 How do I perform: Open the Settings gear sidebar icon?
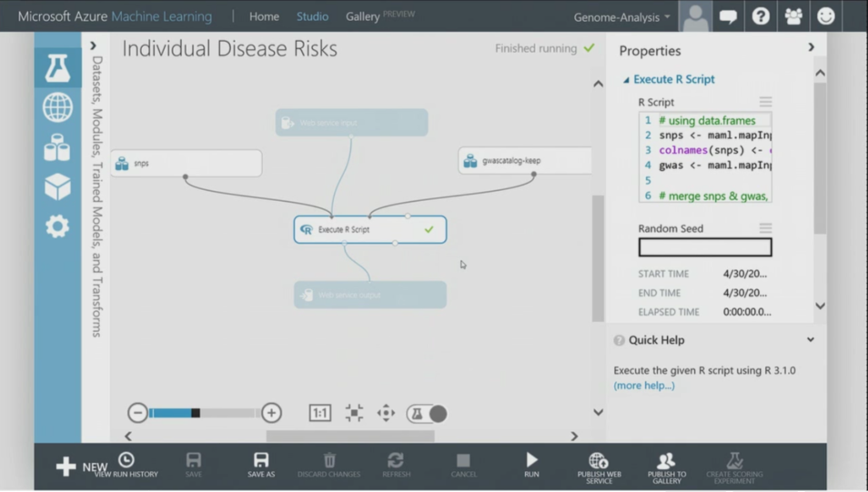click(x=57, y=226)
